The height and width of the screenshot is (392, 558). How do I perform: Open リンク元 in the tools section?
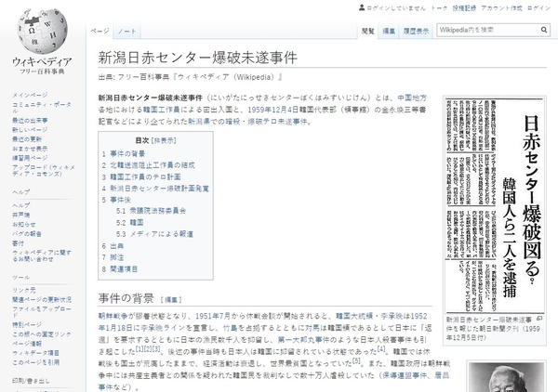click(24, 290)
